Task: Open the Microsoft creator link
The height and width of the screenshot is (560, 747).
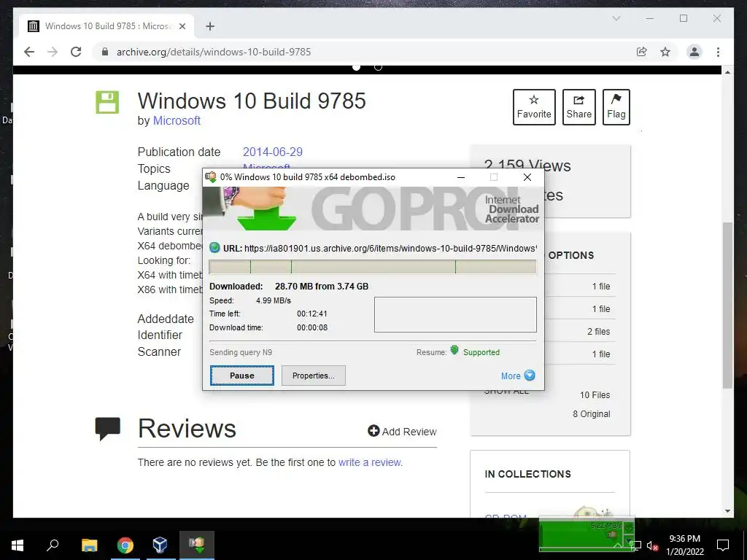Action: 177,120
